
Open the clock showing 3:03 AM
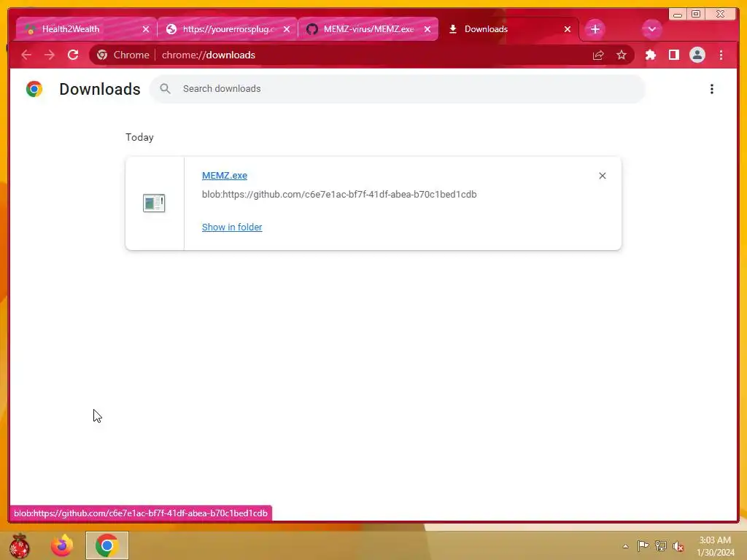pyautogui.click(x=715, y=546)
